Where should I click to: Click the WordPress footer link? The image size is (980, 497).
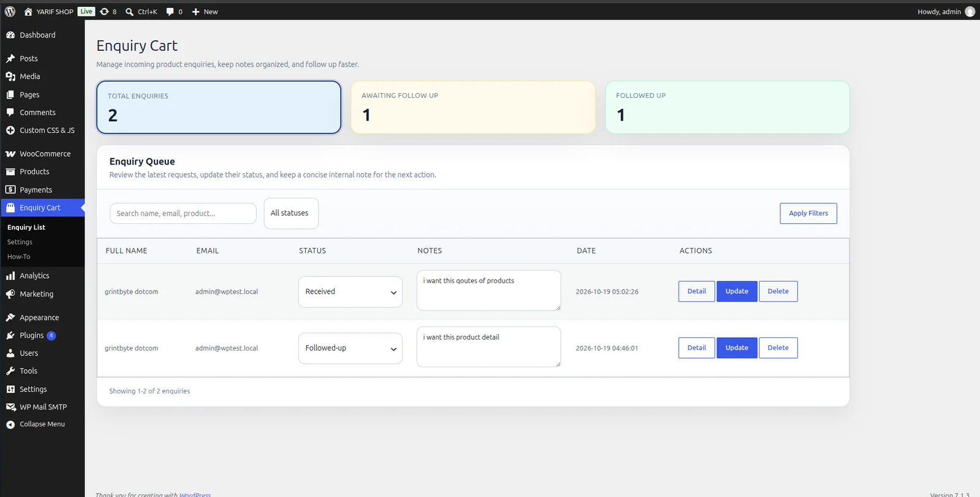195,495
